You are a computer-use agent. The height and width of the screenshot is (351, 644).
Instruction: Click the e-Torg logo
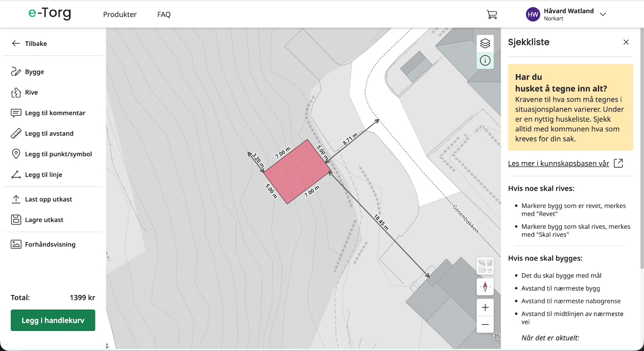pyautogui.click(x=50, y=13)
